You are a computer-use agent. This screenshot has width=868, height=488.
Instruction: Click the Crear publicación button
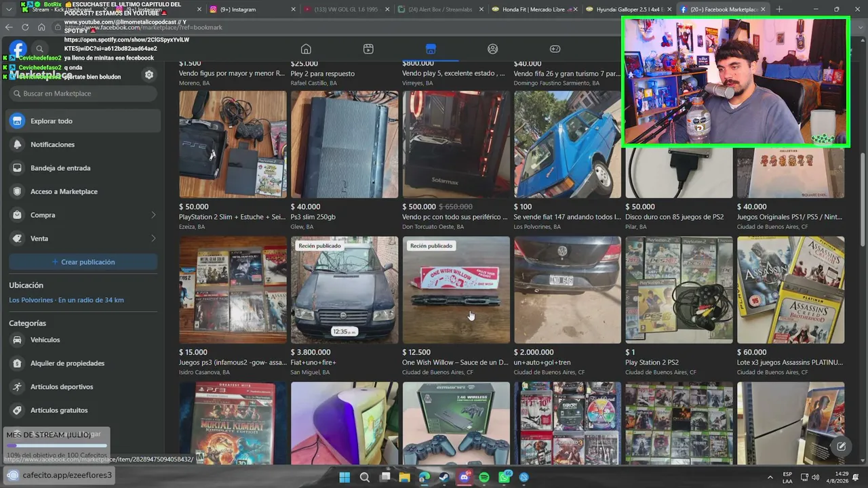tap(83, 262)
